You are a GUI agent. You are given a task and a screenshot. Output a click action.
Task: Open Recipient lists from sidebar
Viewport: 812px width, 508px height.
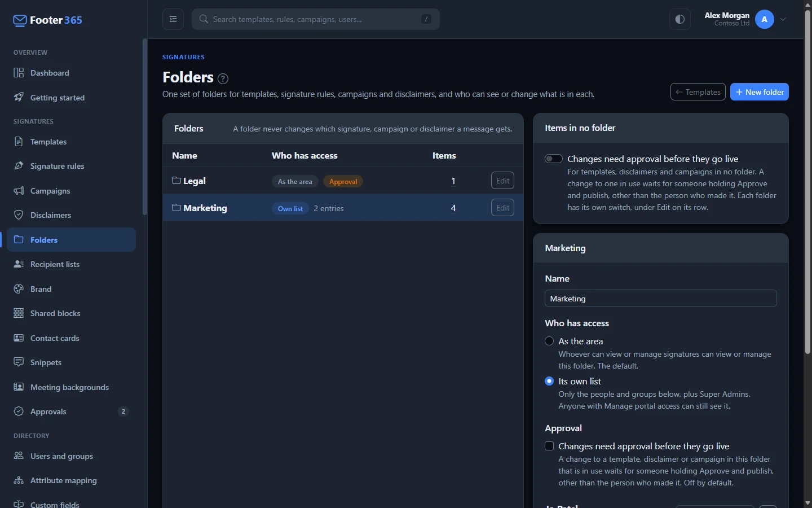[71, 264]
